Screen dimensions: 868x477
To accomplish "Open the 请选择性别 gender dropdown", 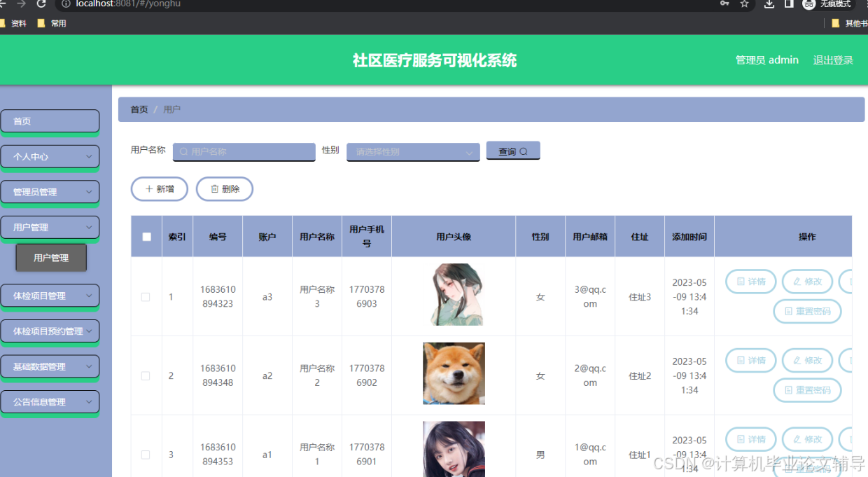I will coord(412,151).
